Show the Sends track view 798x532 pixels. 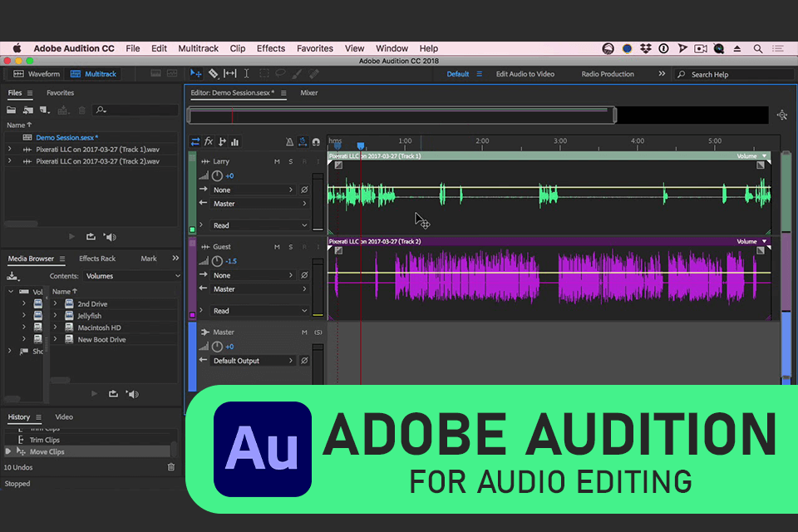point(222,141)
